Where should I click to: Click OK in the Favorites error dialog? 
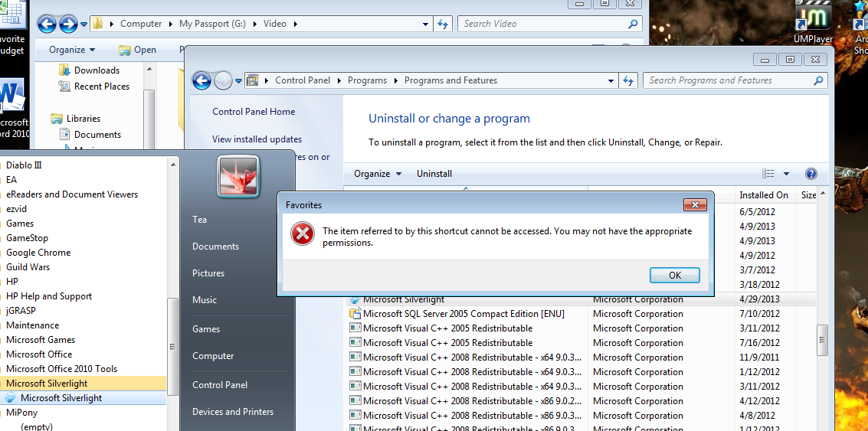(x=674, y=275)
